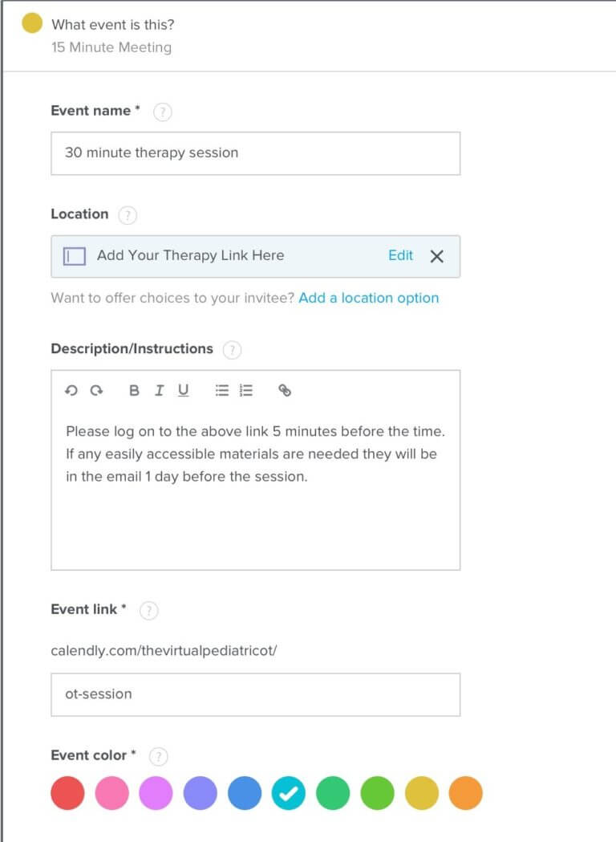Edit the Add Your Therapy Link location

click(x=400, y=255)
